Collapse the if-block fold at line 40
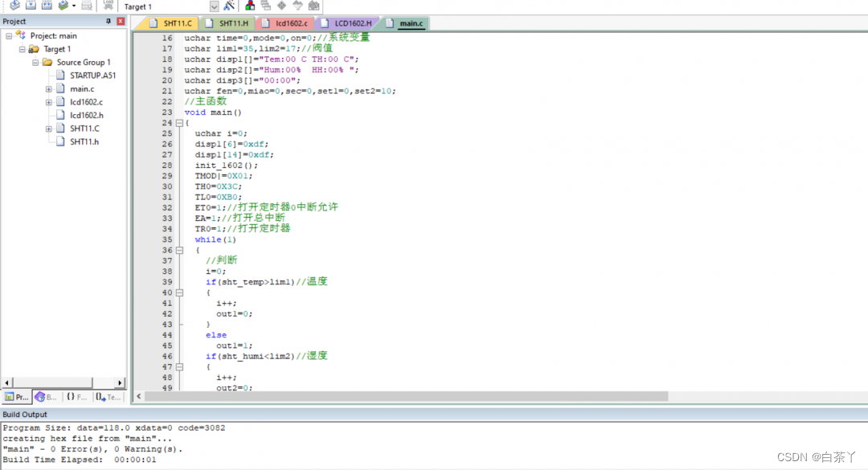868x470 pixels. [179, 293]
